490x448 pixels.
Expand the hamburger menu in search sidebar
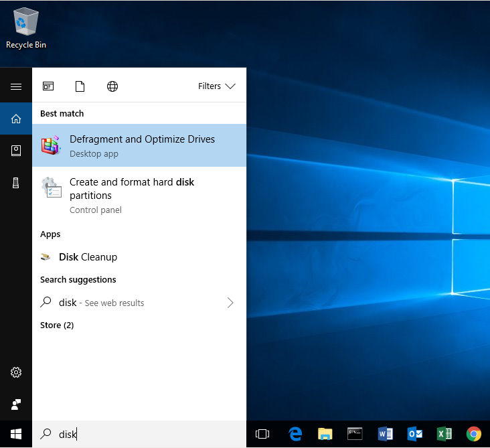pyautogui.click(x=16, y=86)
